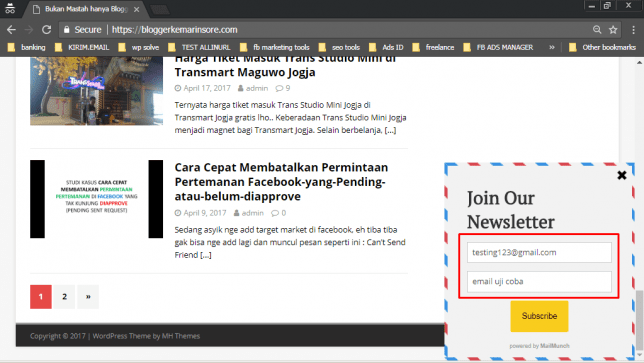The height and width of the screenshot is (363, 644).
Task: Click the incognito icon in title bar
Action: (10, 8)
